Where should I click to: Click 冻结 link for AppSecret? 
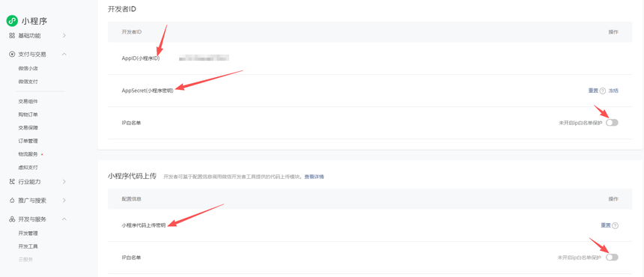[x=613, y=91]
